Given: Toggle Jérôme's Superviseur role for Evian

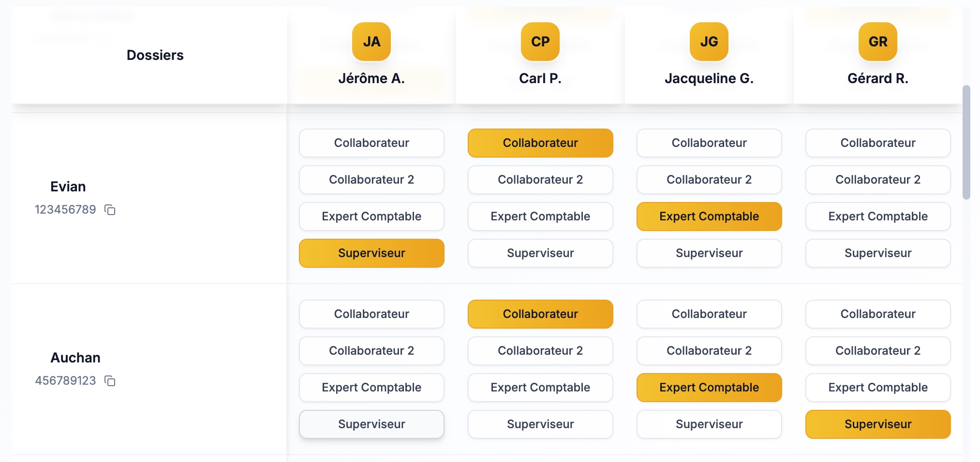Looking at the screenshot, I should (371, 253).
